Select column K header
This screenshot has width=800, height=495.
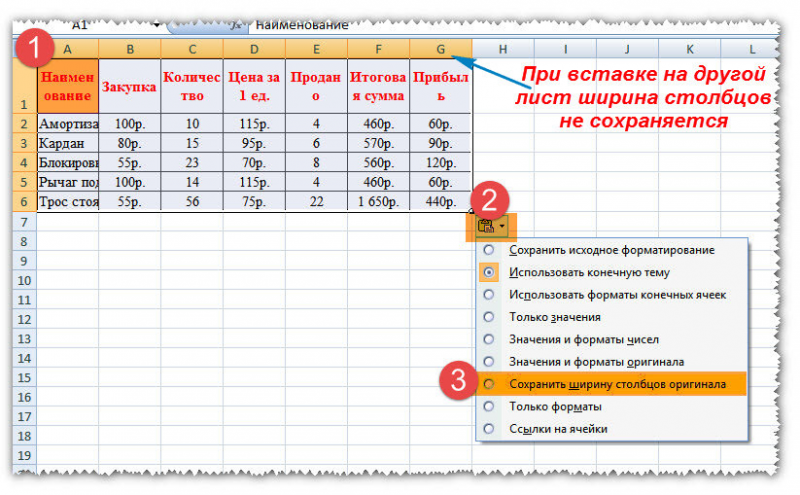(690, 50)
